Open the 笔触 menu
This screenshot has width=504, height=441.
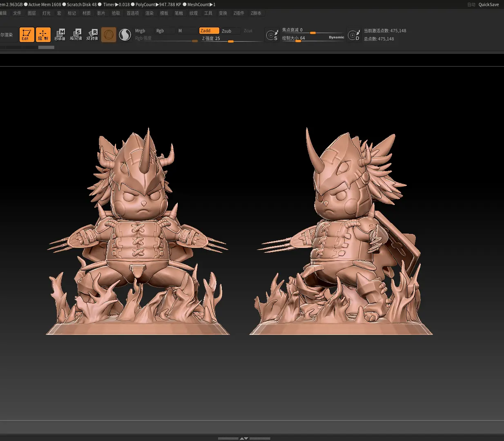click(x=179, y=13)
